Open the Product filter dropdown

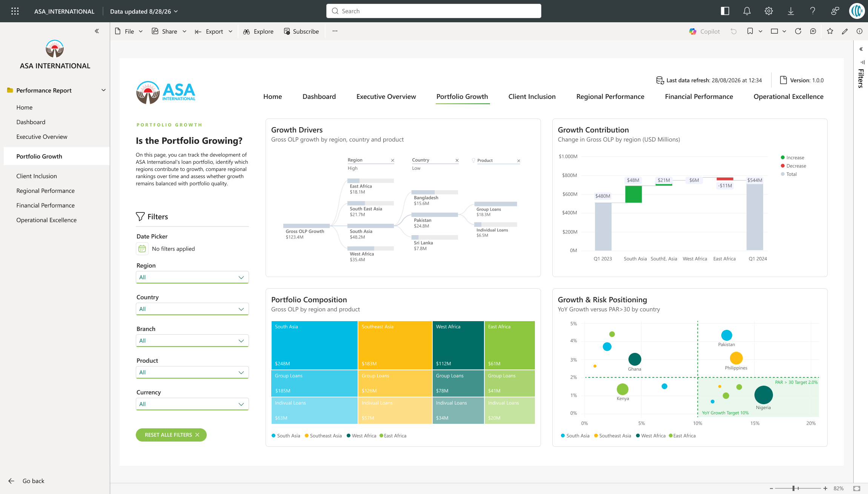192,372
